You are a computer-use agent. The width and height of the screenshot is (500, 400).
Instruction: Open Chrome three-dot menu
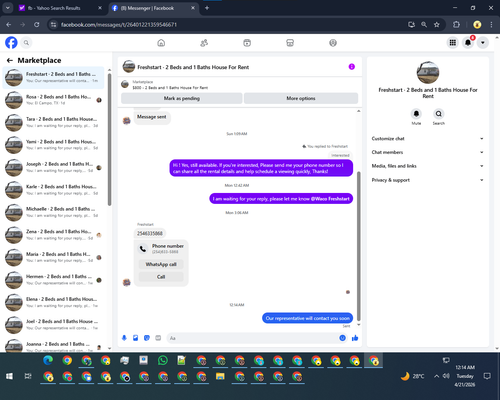(491, 24)
